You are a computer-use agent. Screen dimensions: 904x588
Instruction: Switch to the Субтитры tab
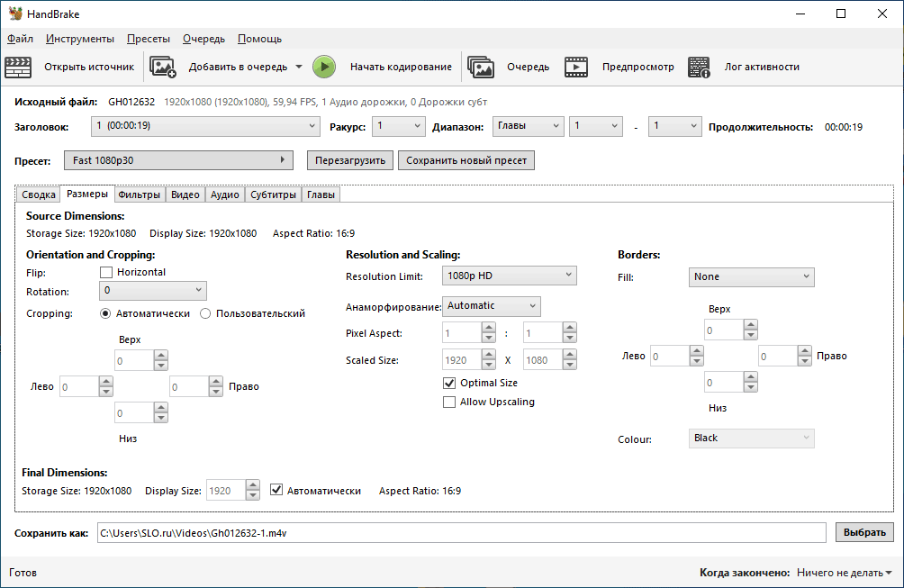(x=274, y=194)
